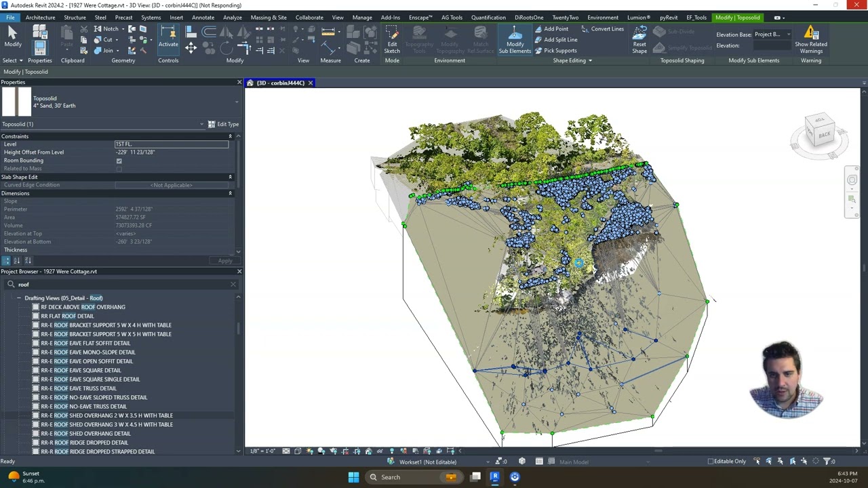Open the Windows Start menu
This screenshot has height=488, width=868.
[x=353, y=477]
